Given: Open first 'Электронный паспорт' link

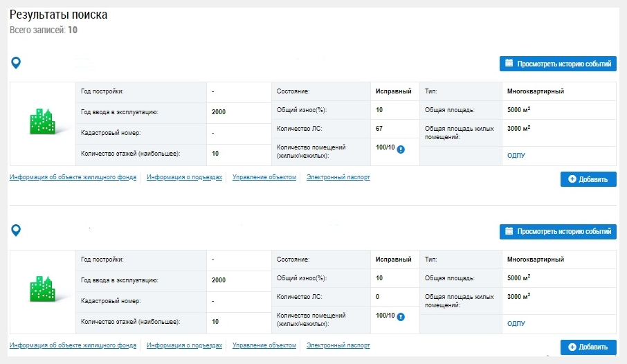Looking at the screenshot, I should tap(338, 178).
